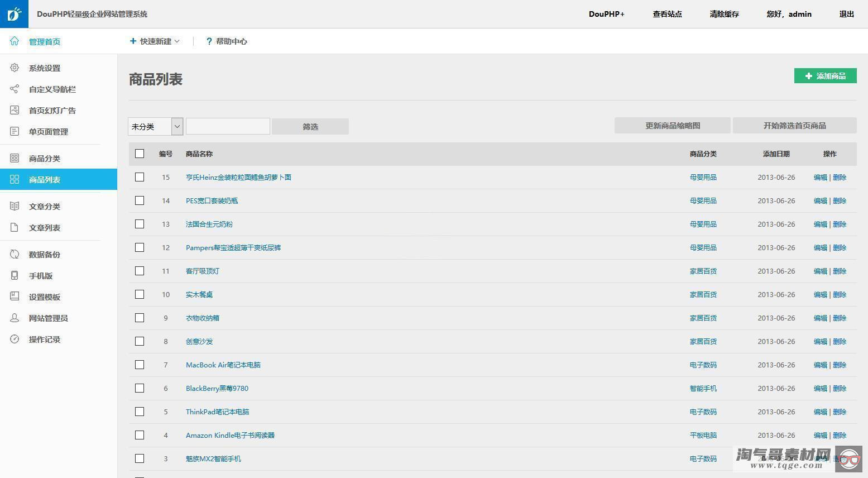This screenshot has height=478, width=868.
Task: Open 操作记录 in the sidebar
Action: [45, 340]
